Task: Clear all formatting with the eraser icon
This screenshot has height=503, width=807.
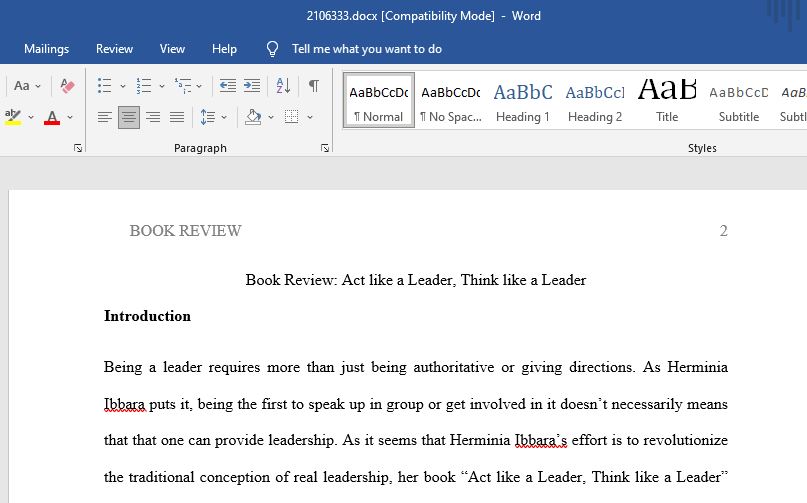Action: click(x=67, y=85)
